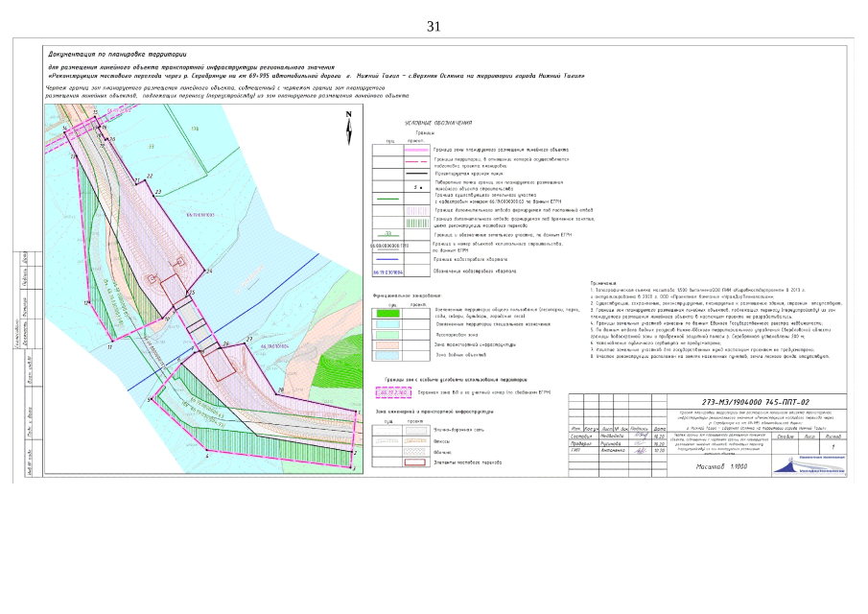Click page number 31 at top

[434, 26]
